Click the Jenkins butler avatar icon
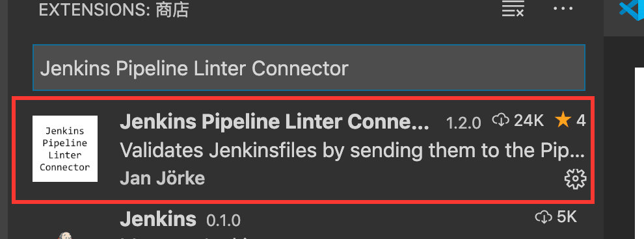 tap(65, 235)
